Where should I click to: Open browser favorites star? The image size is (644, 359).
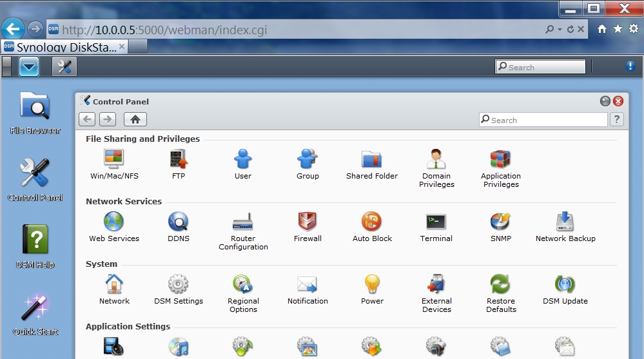point(618,29)
